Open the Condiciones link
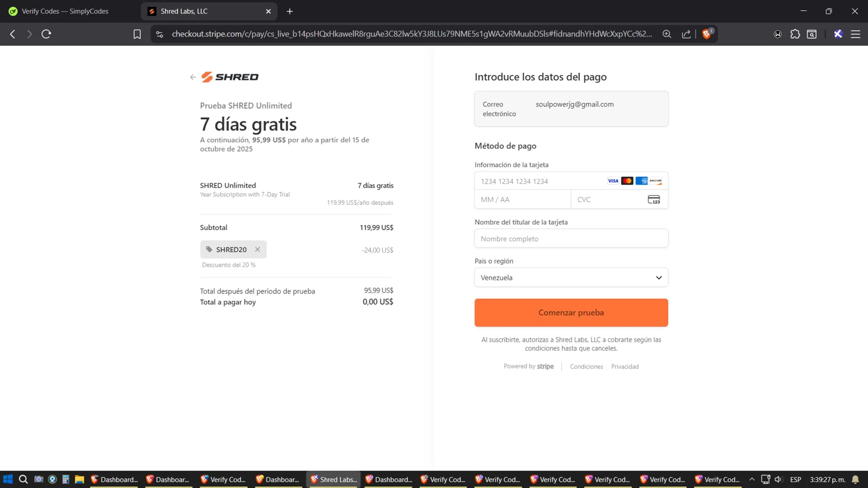This screenshot has height=488, width=868. click(x=586, y=367)
